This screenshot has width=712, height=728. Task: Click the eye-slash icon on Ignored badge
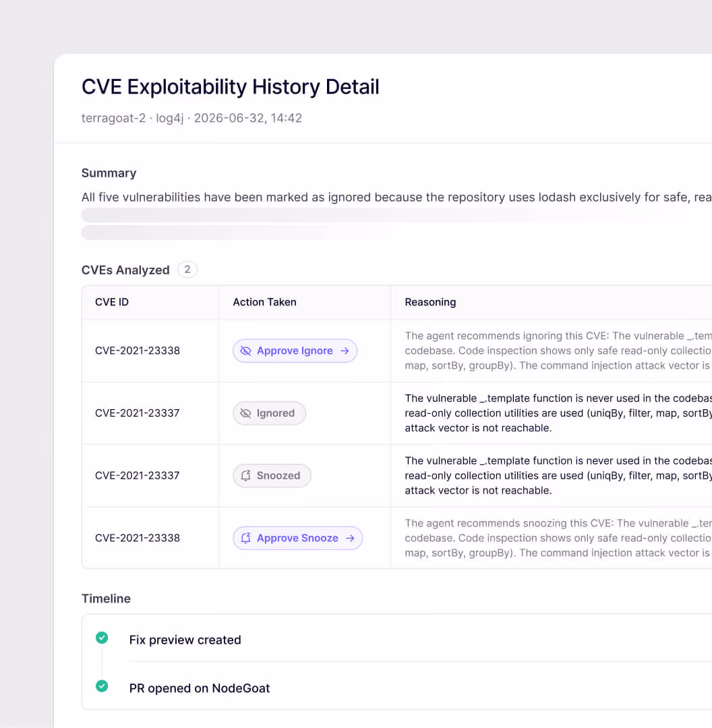tap(245, 413)
